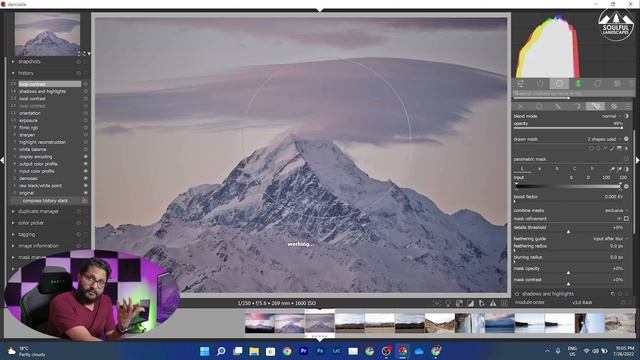Screen dimensions: 640x360
Task: Add a brush stroke to drawn mask
Action: point(612,148)
